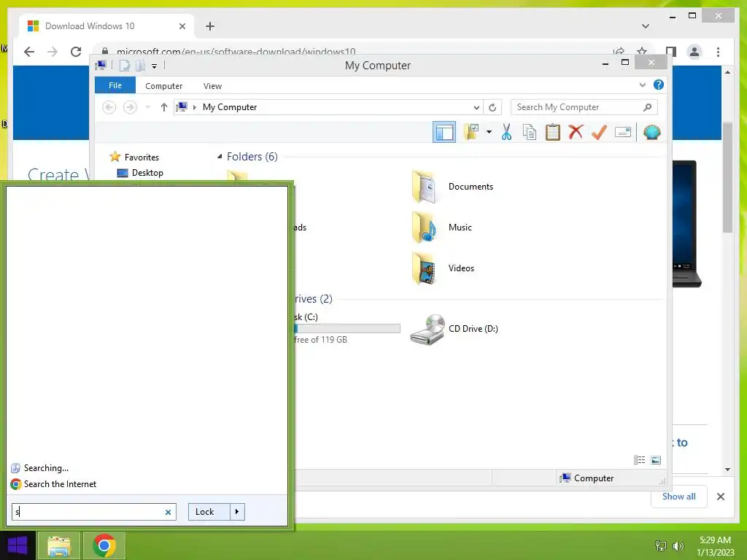Open Chrome three-dot menu
Screen dimensions: 747x560
click(x=718, y=52)
